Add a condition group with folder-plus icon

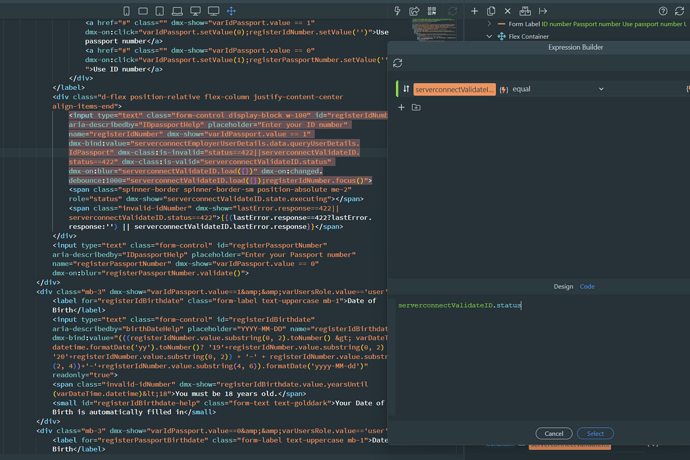coord(416,107)
